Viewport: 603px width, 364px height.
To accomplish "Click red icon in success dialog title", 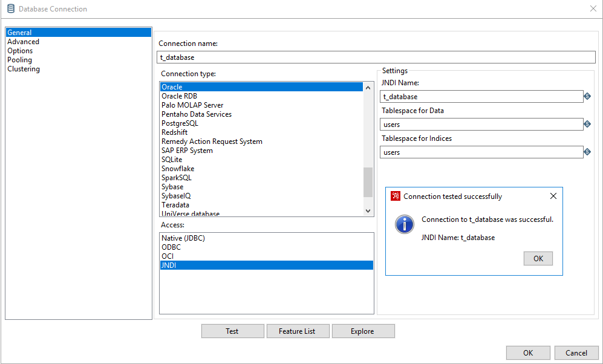I will (396, 196).
